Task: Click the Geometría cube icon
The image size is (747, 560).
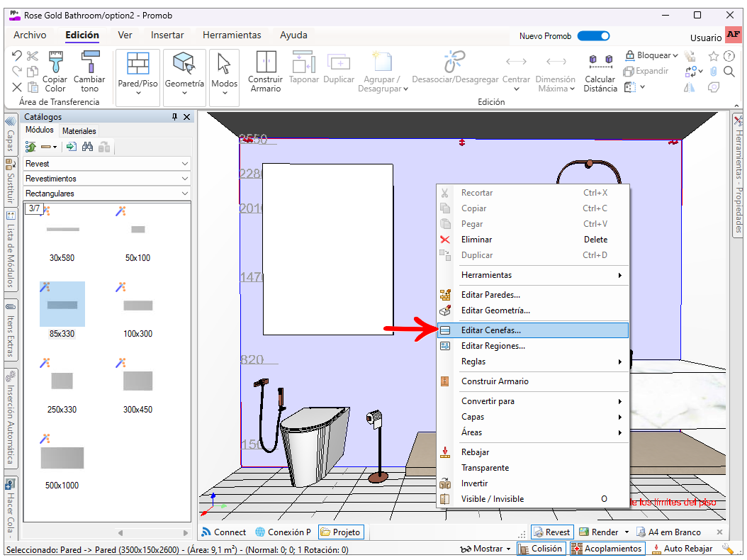Action: [x=184, y=63]
